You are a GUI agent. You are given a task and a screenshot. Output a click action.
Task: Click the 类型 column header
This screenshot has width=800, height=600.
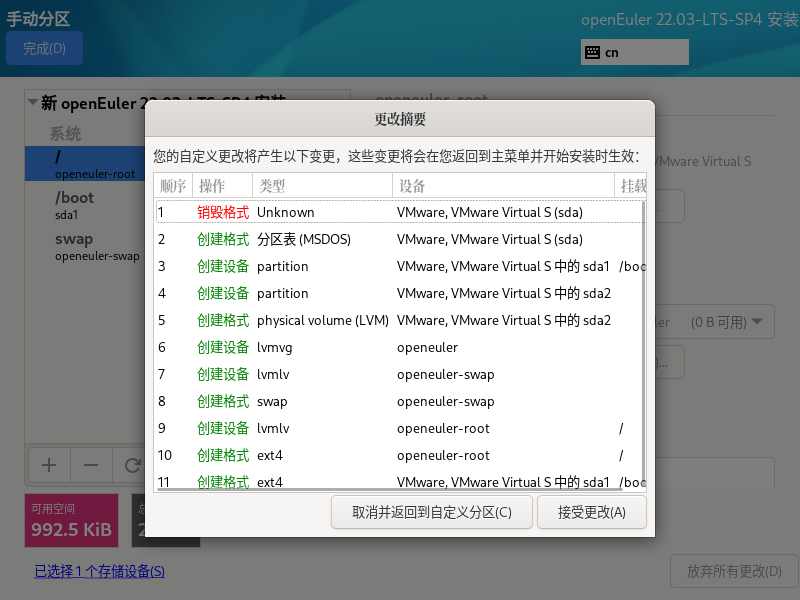[x=322, y=186]
